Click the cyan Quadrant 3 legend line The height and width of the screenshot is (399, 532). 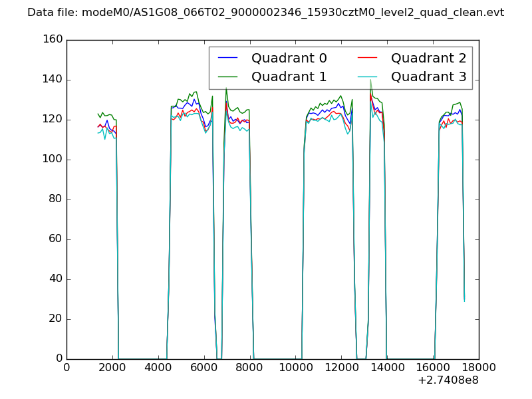[x=368, y=77]
